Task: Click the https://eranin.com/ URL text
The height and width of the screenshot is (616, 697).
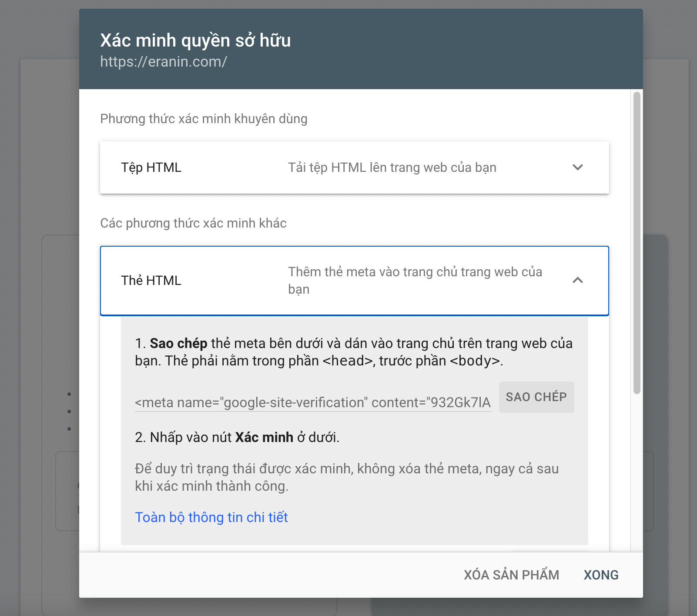Action: (164, 62)
